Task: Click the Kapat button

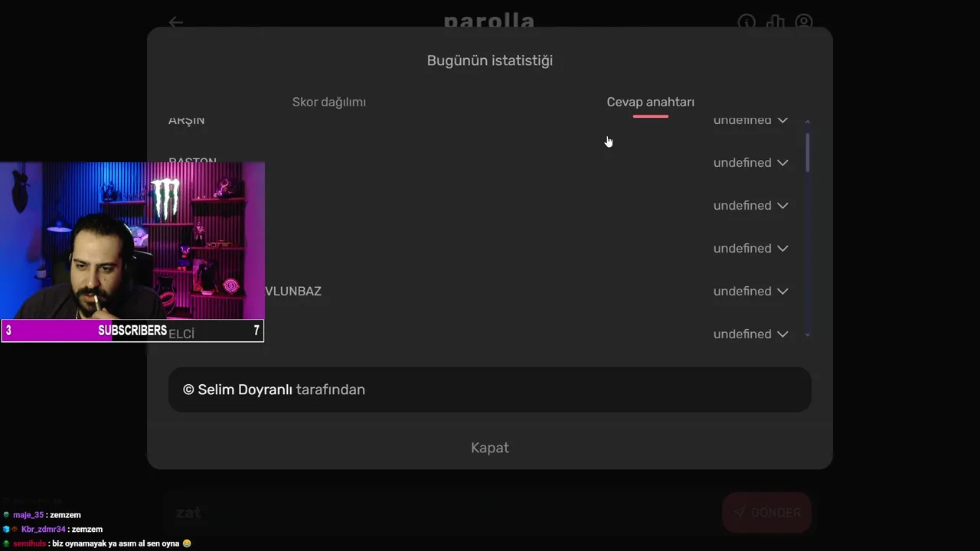Action: click(490, 448)
